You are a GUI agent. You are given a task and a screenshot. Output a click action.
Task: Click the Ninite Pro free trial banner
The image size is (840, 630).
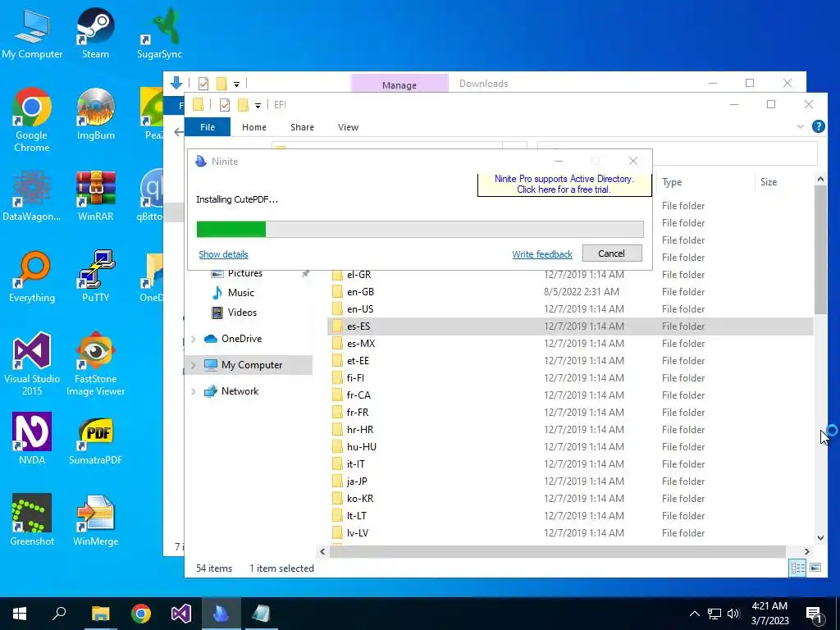point(564,185)
